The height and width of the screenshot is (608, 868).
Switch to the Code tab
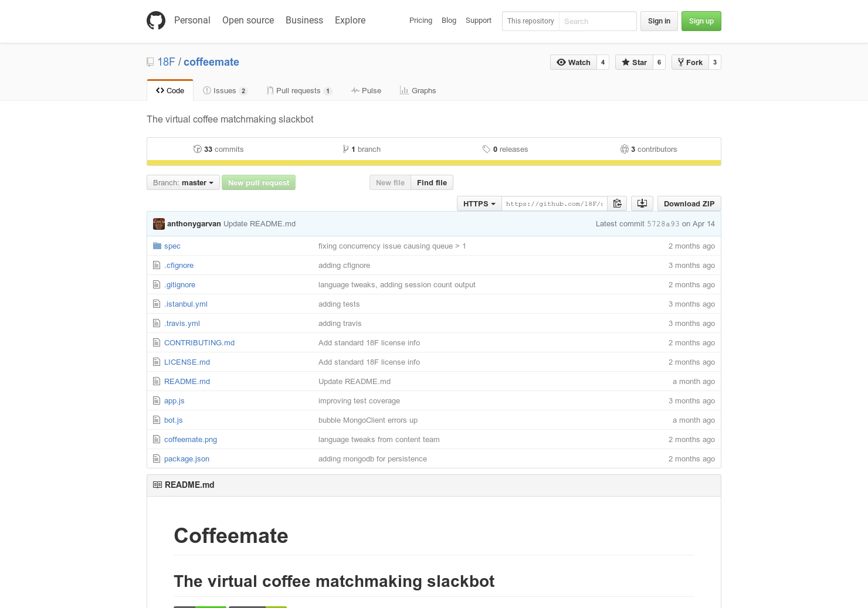point(170,90)
